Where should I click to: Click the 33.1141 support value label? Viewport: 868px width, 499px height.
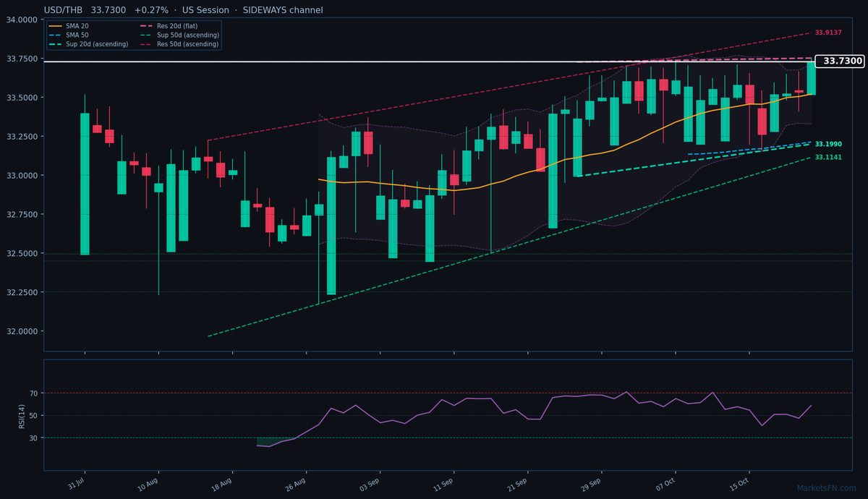[x=828, y=157]
